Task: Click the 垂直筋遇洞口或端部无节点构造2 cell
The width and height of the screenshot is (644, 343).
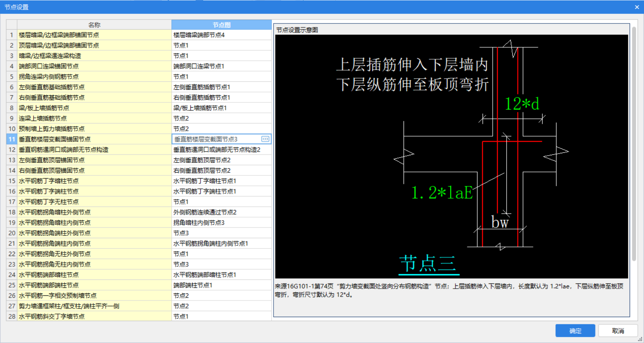Action: (221, 150)
